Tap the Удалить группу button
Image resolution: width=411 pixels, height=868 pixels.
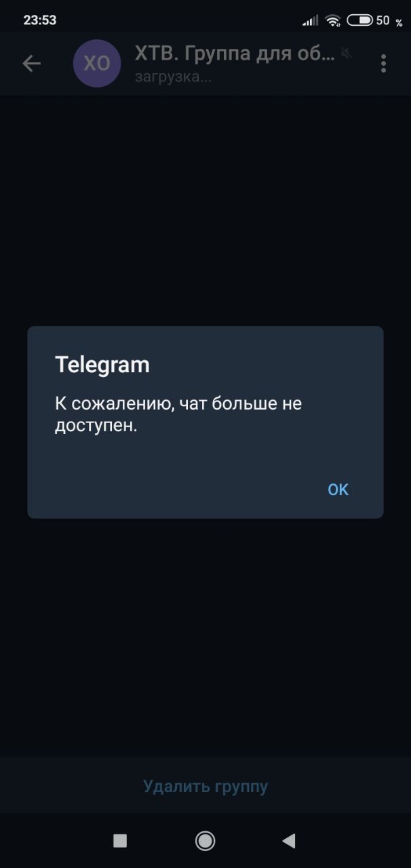[x=206, y=786]
